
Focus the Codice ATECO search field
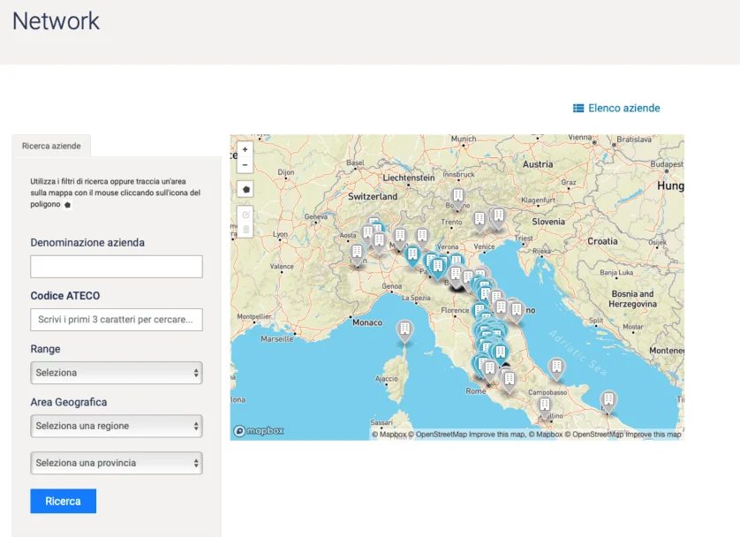pyautogui.click(x=117, y=320)
